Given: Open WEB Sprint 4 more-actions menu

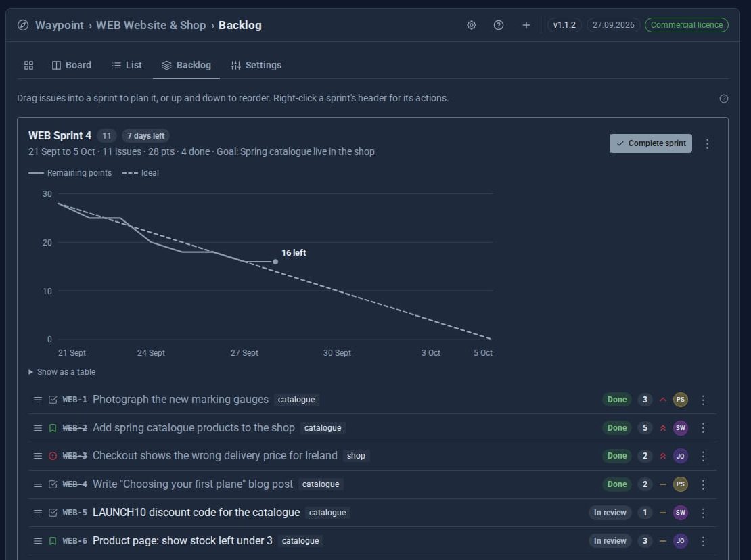Looking at the screenshot, I should pos(708,143).
